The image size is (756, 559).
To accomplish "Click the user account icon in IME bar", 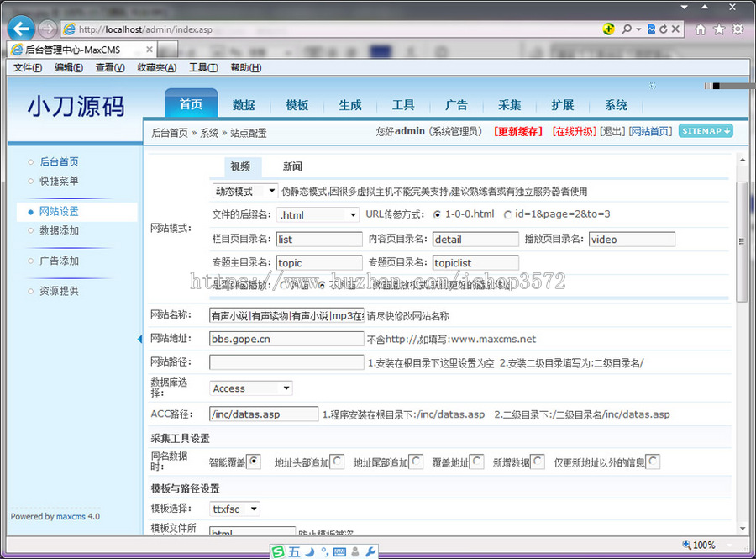I will (x=355, y=551).
